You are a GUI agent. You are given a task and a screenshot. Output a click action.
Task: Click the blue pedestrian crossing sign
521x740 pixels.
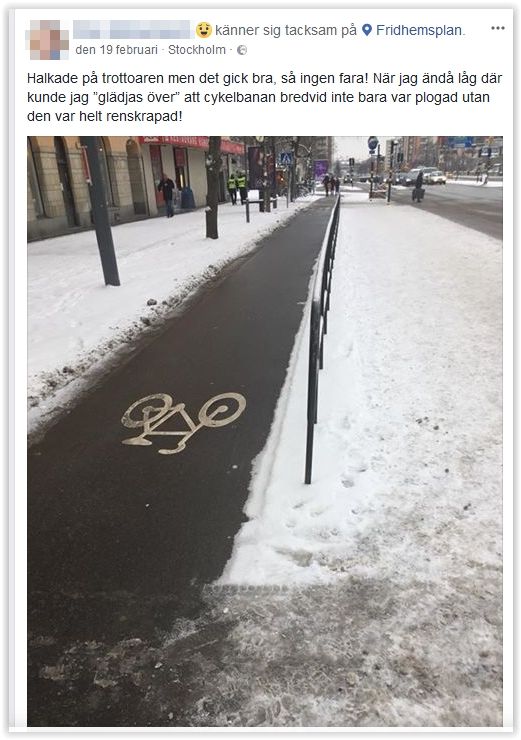285,159
